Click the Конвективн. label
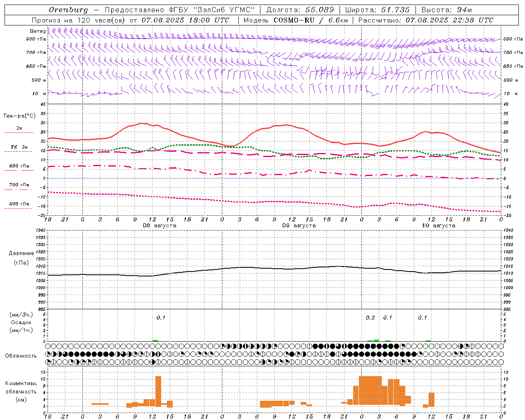This screenshot has height=420, width=525. [21, 383]
